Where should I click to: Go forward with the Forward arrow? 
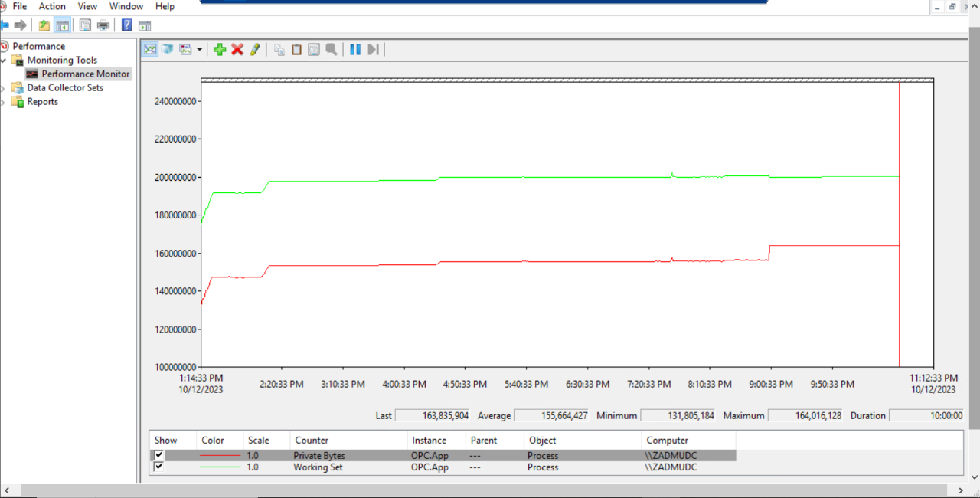[x=21, y=25]
